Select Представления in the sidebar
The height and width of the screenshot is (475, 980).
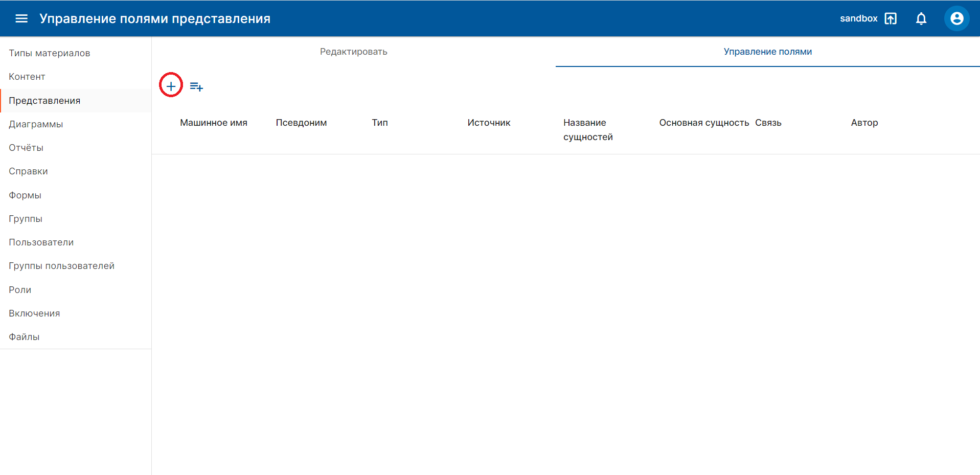[x=44, y=101]
